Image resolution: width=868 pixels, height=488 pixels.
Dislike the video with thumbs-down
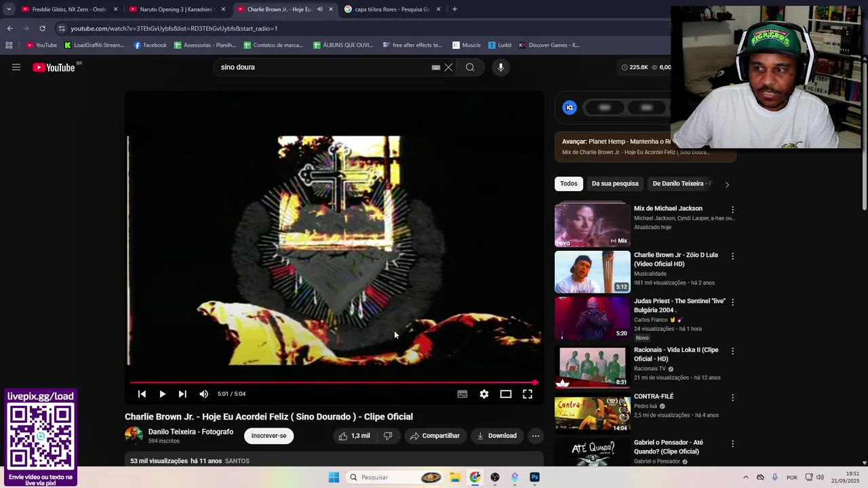click(x=388, y=436)
